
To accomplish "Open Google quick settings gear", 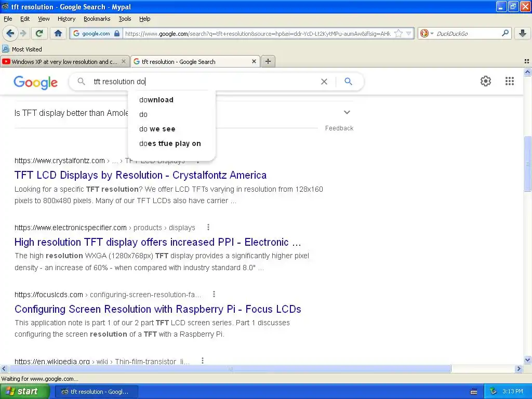I will coord(486,81).
